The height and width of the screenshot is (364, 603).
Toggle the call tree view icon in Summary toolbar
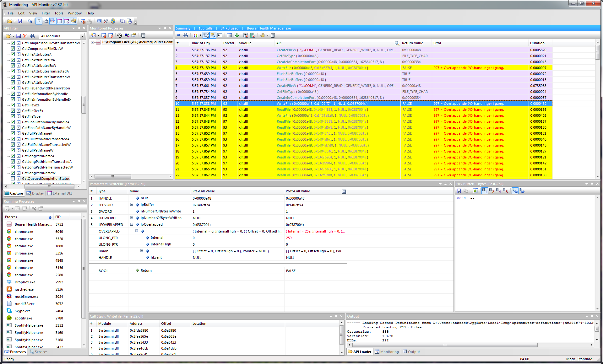click(x=206, y=35)
